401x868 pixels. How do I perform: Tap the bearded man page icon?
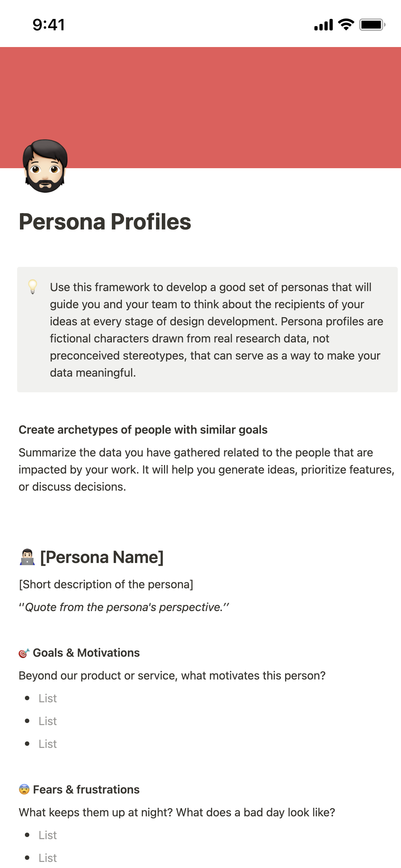point(45,166)
